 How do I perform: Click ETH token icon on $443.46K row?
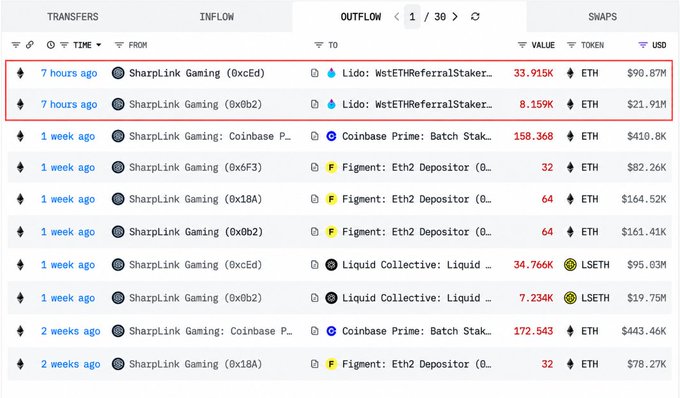570,331
